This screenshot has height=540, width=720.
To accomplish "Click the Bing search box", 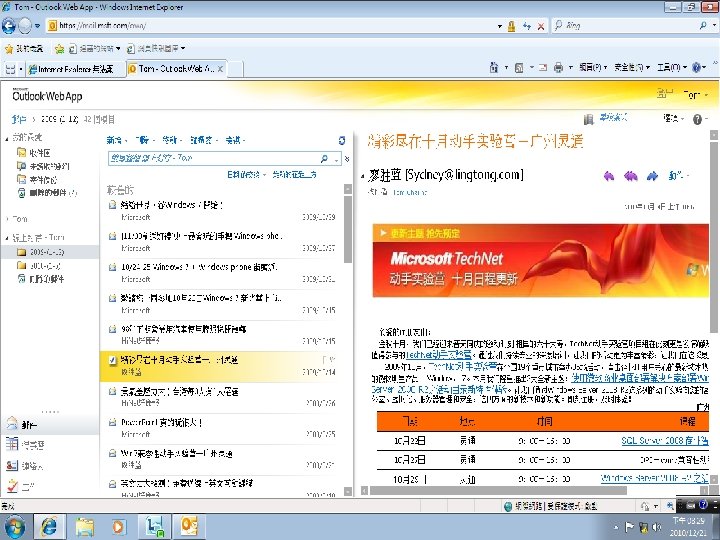I will pos(629,26).
